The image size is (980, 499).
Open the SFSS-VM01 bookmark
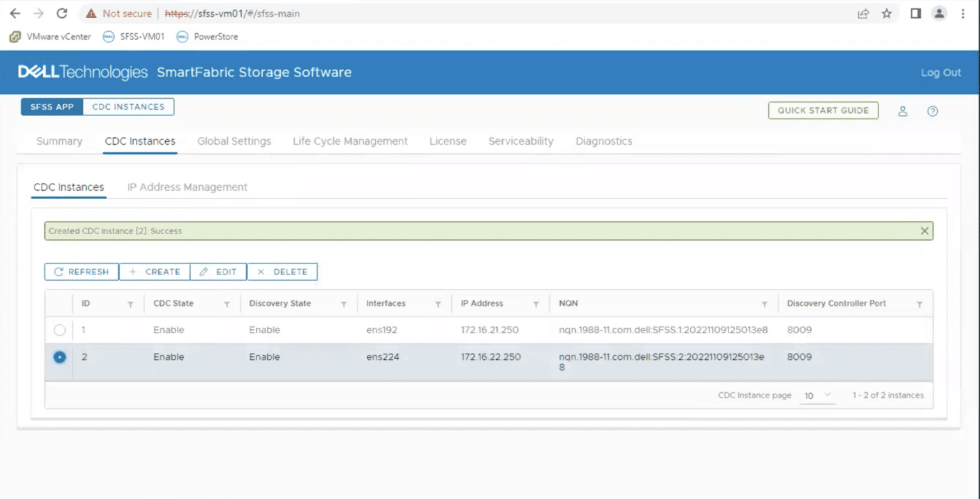[x=134, y=36]
